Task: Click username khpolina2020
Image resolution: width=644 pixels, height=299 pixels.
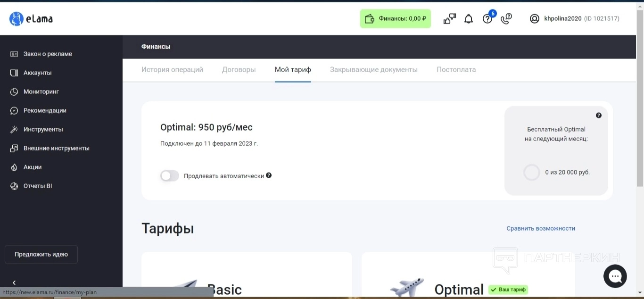Action: (563, 19)
